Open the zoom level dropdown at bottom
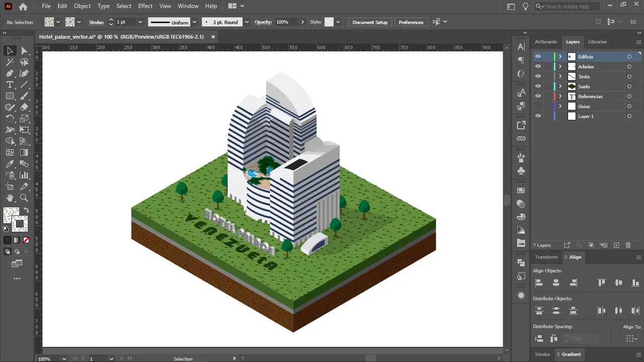Image resolution: width=644 pixels, height=362 pixels. (64, 358)
